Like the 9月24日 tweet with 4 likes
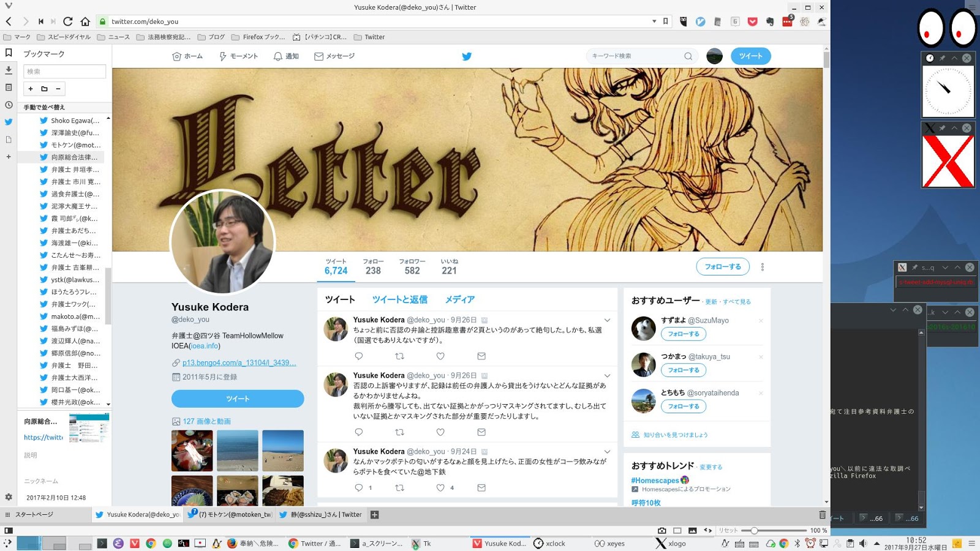 click(440, 488)
